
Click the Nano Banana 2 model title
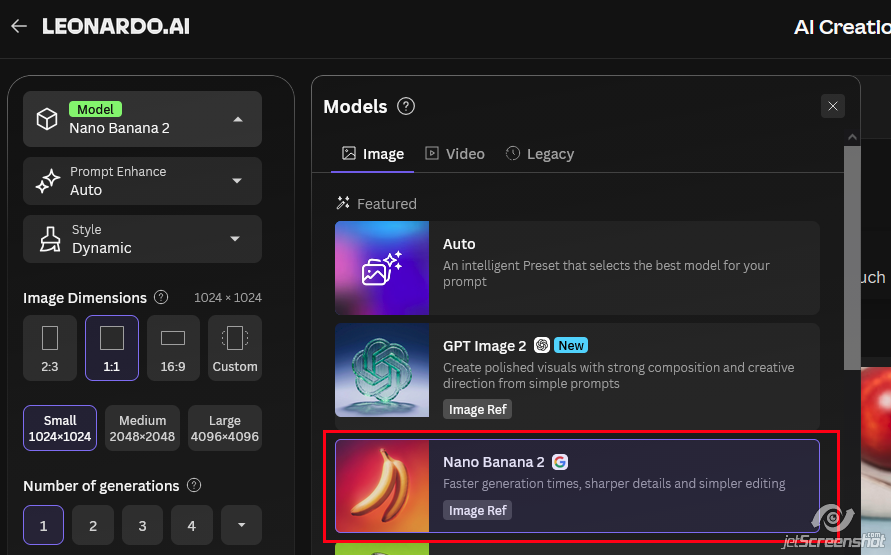click(x=493, y=462)
